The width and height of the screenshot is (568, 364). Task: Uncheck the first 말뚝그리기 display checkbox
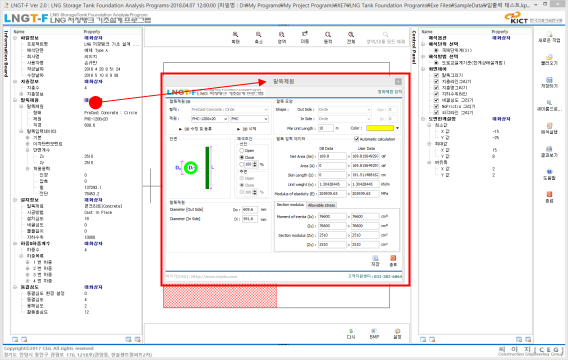[x=437, y=75]
